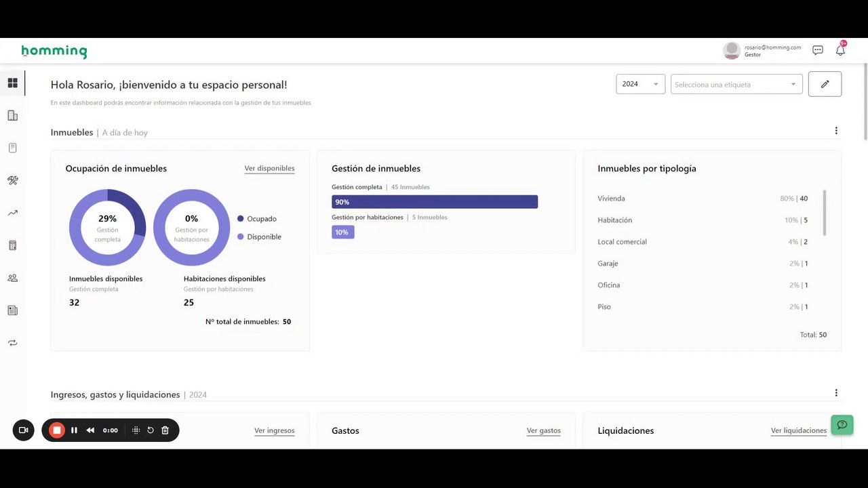
Task: Open the Inmuebles section three-dot menu
Action: tap(836, 131)
